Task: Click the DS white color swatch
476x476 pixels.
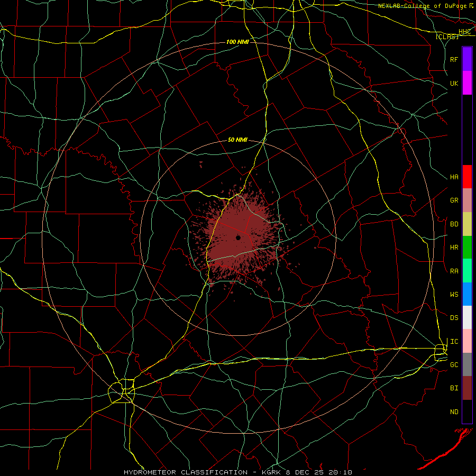Action: point(467,317)
